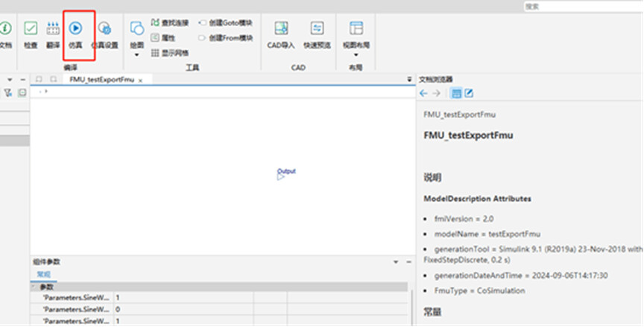Click the 'fmiVersion = 2.0' text
The height and width of the screenshot is (327, 644).
(x=464, y=219)
